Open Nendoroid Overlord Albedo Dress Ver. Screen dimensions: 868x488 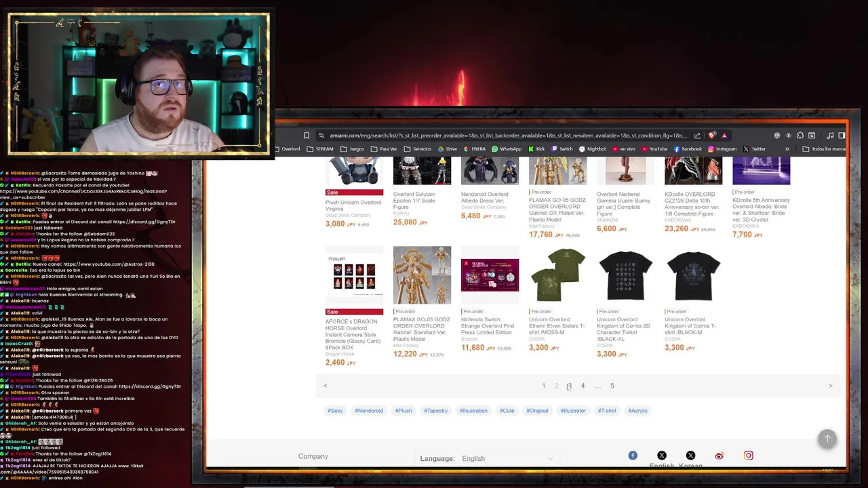[x=484, y=197]
